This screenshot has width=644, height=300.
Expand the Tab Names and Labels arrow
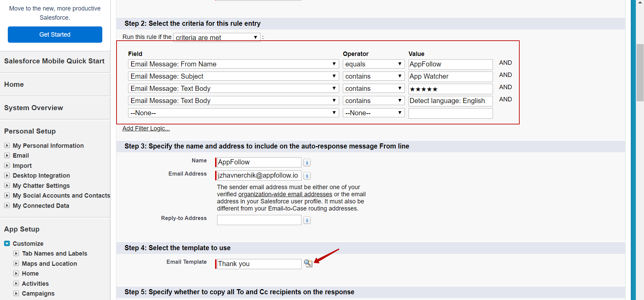point(16,253)
